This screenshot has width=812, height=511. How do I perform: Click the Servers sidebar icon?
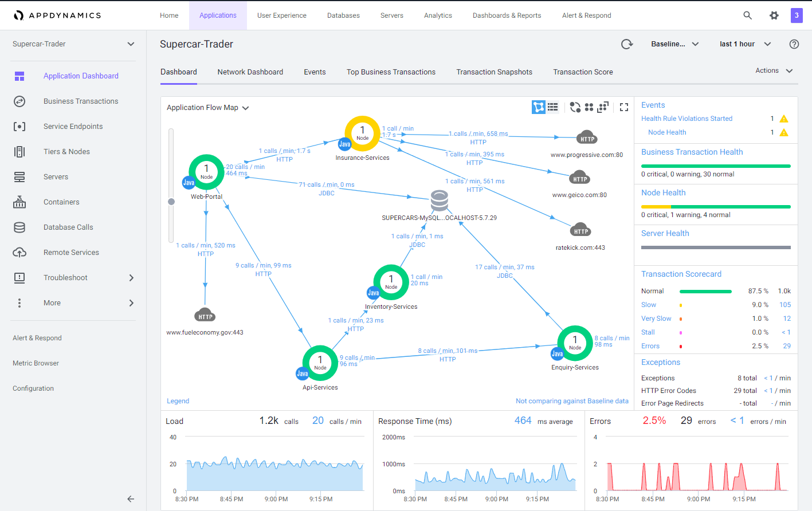point(19,177)
